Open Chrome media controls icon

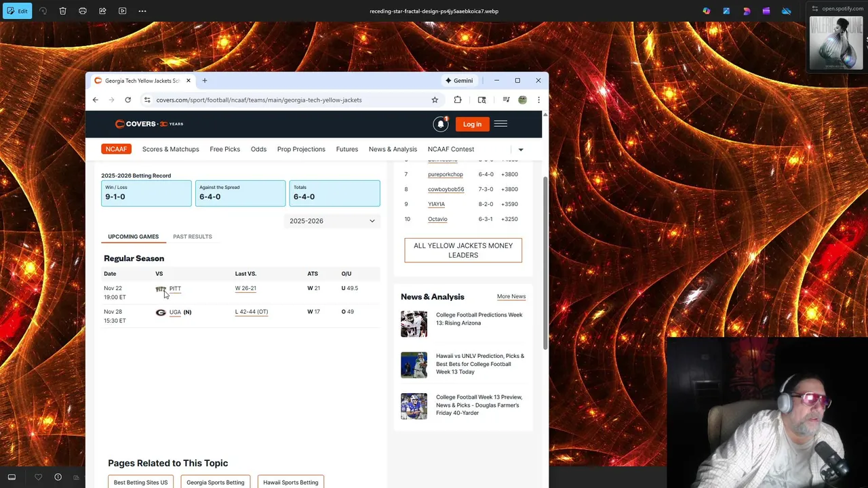point(506,100)
